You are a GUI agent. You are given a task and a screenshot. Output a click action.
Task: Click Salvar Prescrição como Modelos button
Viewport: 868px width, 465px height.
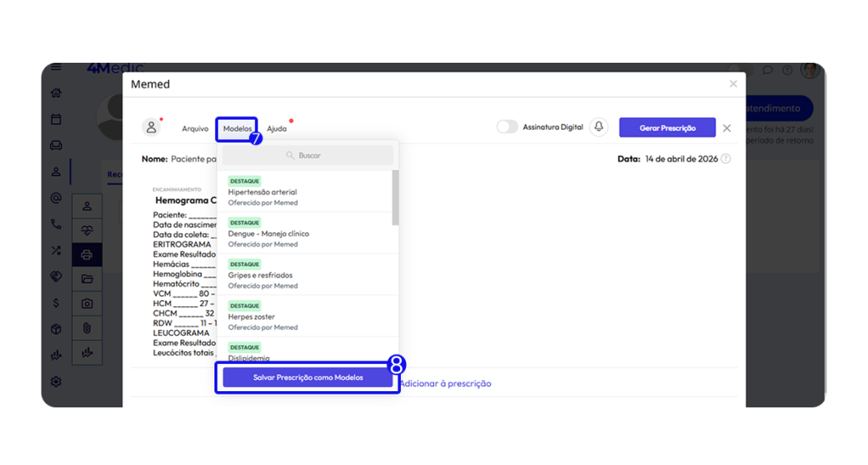(308, 378)
